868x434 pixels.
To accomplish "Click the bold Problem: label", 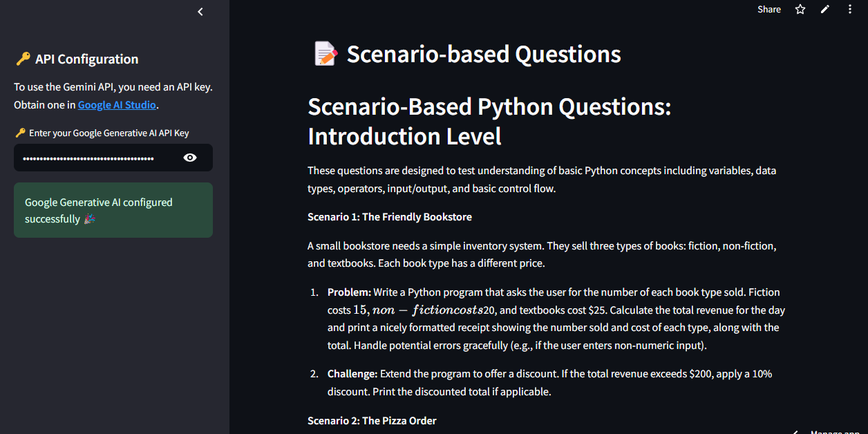I will point(349,292).
